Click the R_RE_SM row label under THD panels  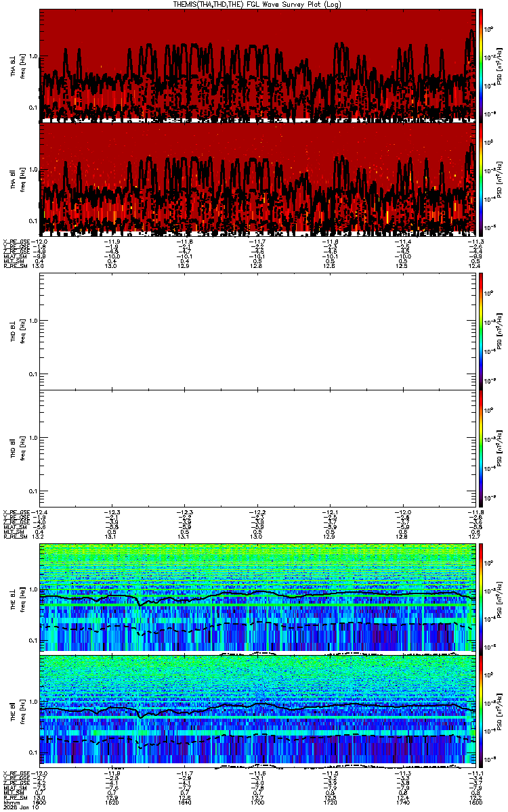15,536
